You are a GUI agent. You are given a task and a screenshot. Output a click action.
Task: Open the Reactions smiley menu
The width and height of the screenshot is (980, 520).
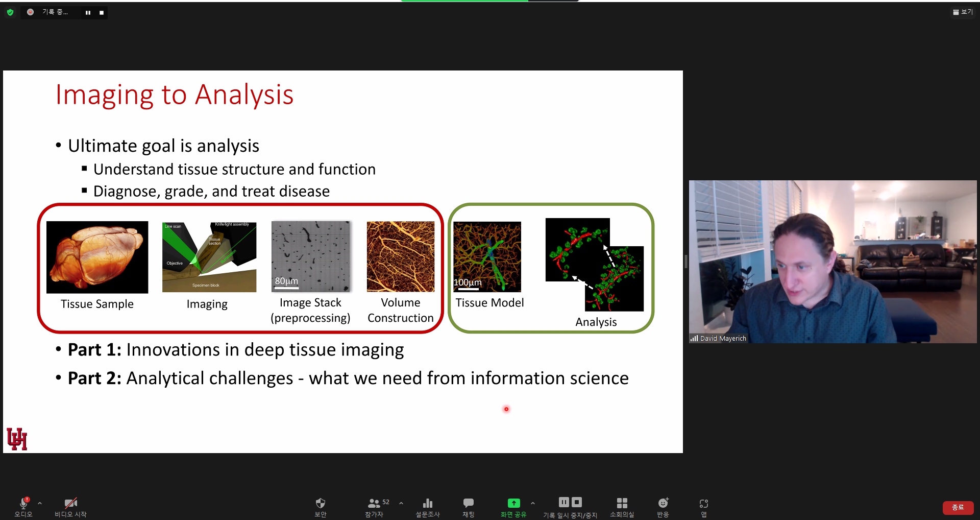(x=663, y=506)
